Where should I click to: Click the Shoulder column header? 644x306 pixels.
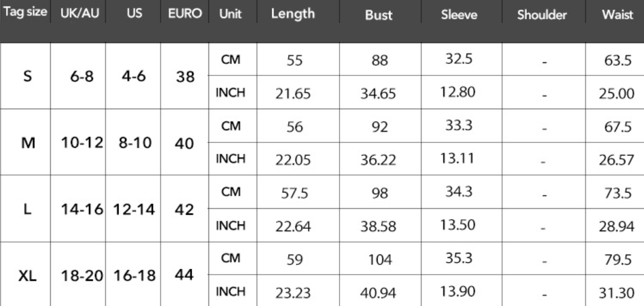point(542,14)
